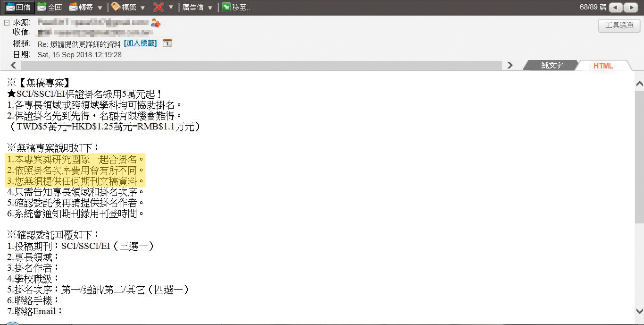Click the 來源 sender label

click(22, 23)
